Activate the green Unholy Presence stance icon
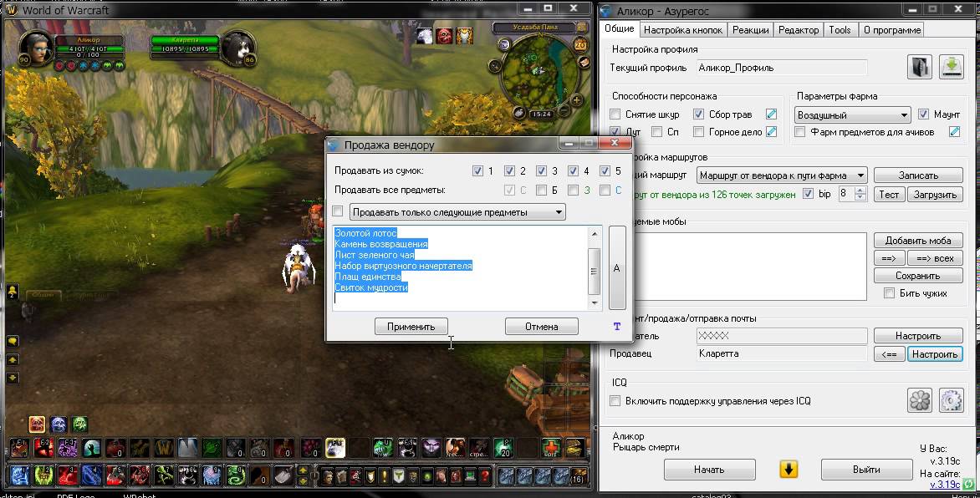980x498 pixels. click(79, 425)
